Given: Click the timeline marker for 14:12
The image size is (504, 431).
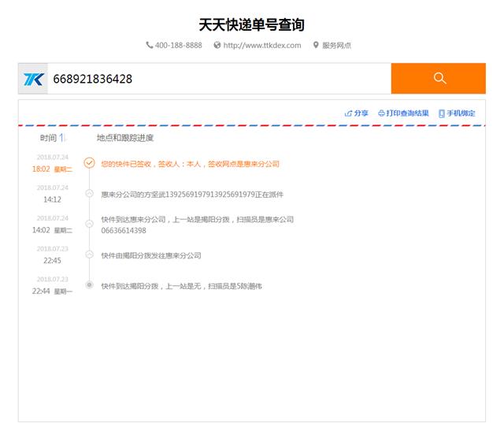Looking at the screenshot, I should point(89,193).
